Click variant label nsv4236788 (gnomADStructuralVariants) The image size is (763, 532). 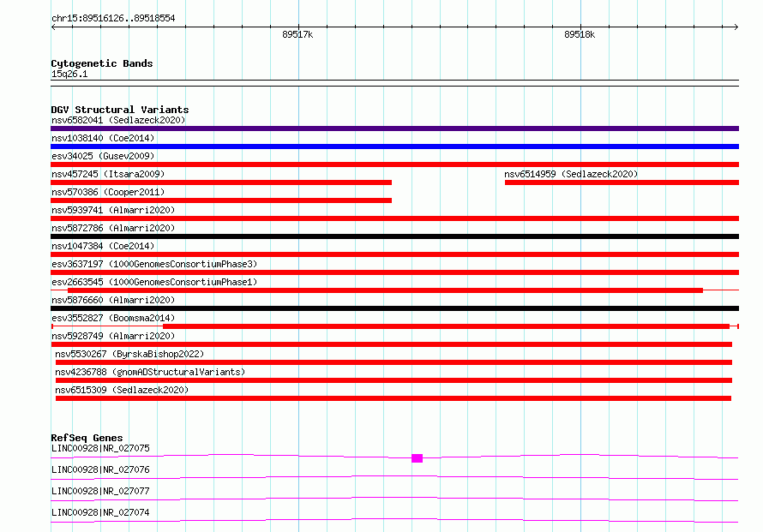coord(150,372)
